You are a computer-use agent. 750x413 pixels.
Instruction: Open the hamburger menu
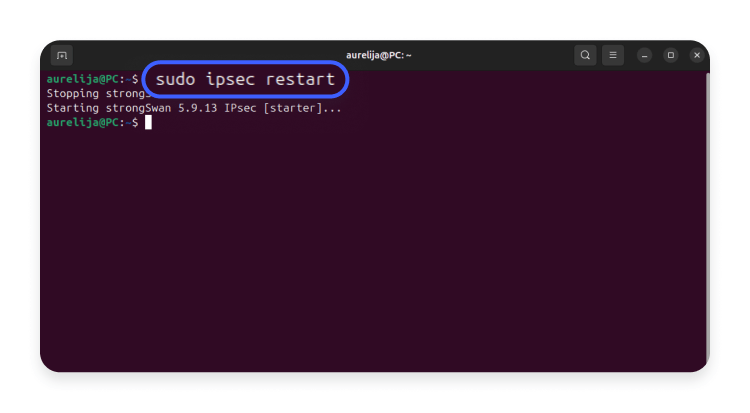(613, 55)
